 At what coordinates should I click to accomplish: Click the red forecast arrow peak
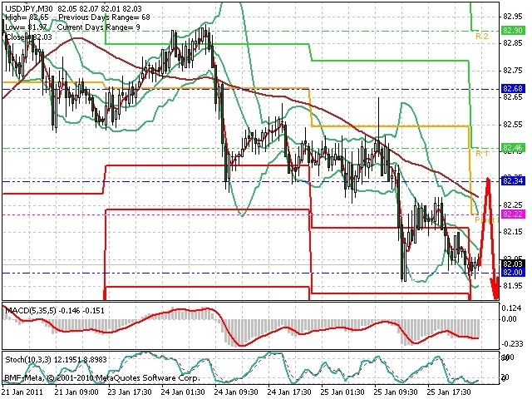click(x=488, y=180)
